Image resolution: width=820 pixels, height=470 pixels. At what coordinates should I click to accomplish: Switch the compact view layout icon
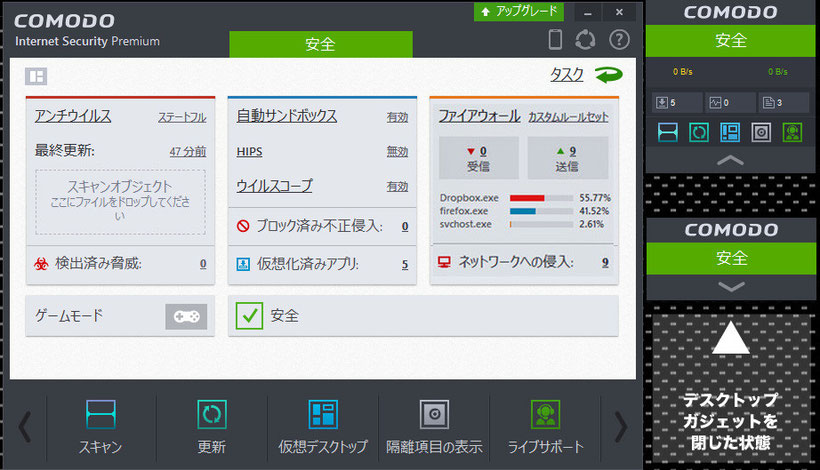click(36, 76)
